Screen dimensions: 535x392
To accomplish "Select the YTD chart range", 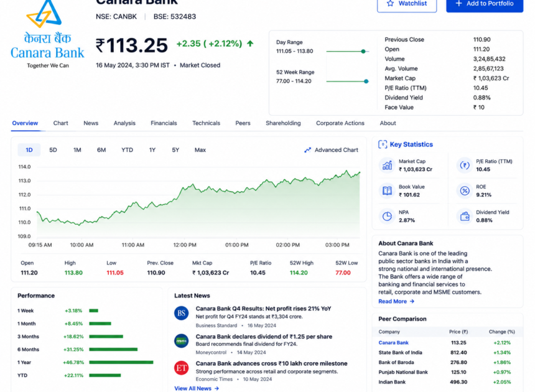I will tap(128, 150).
